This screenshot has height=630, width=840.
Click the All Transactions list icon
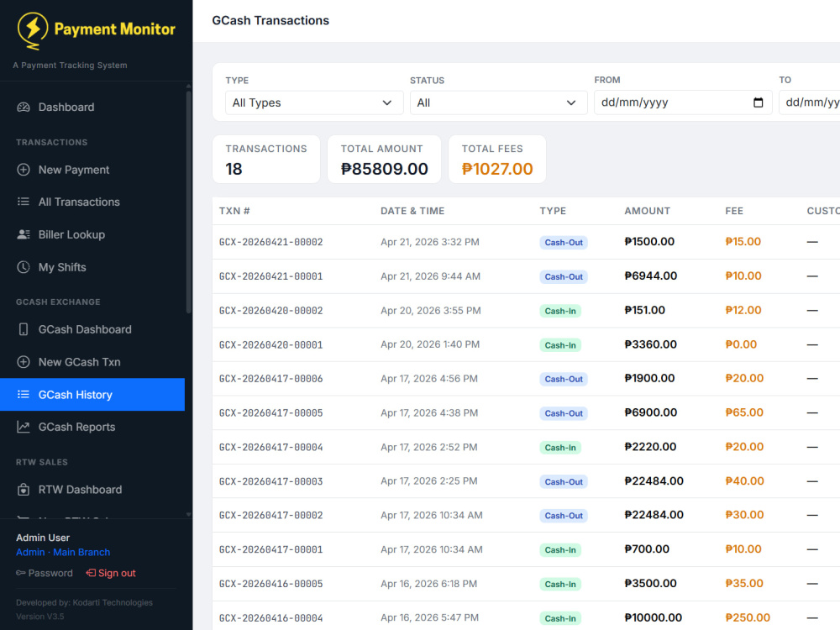[x=23, y=202]
